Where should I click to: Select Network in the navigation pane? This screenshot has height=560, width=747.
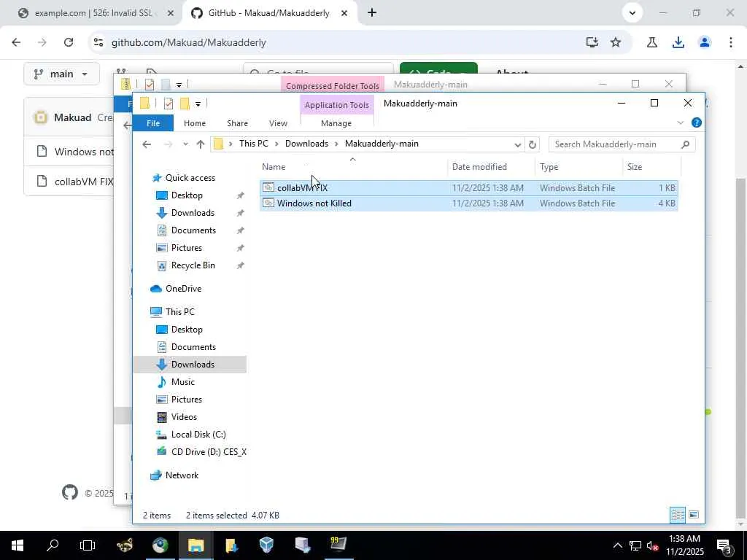182,475
